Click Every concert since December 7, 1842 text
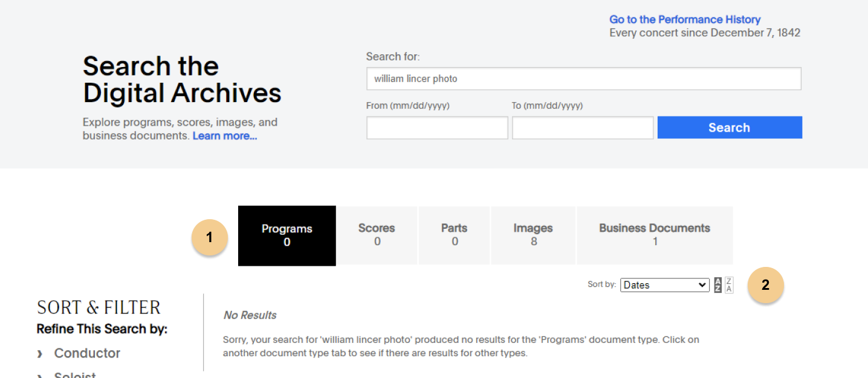The image size is (868, 378). click(x=705, y=33)
